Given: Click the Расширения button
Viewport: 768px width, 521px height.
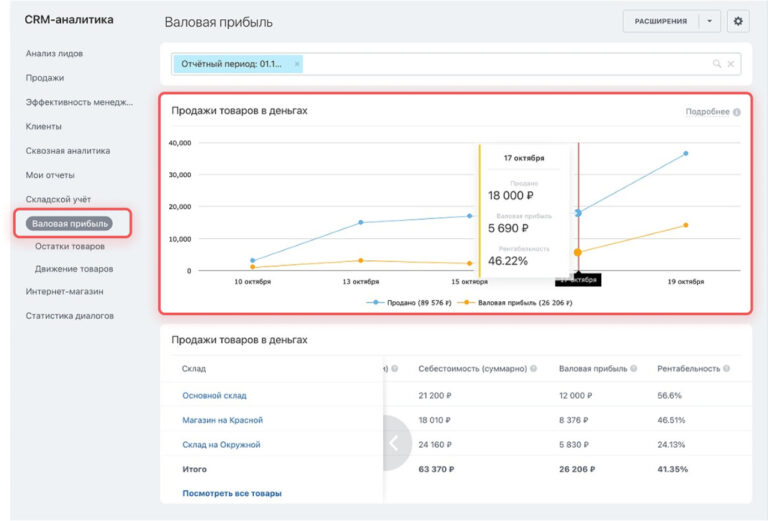Looking at the screenshot, I should (x=661, y=21).
